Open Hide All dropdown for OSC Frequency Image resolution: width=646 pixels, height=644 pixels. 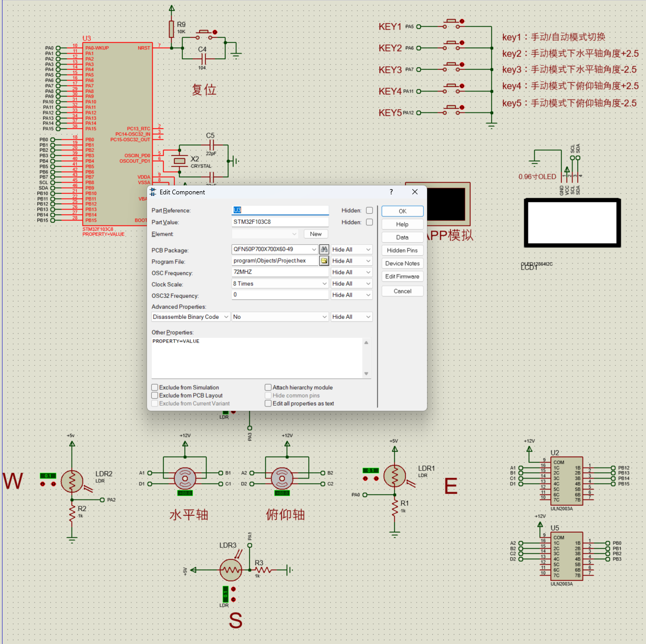pos(351,272)
